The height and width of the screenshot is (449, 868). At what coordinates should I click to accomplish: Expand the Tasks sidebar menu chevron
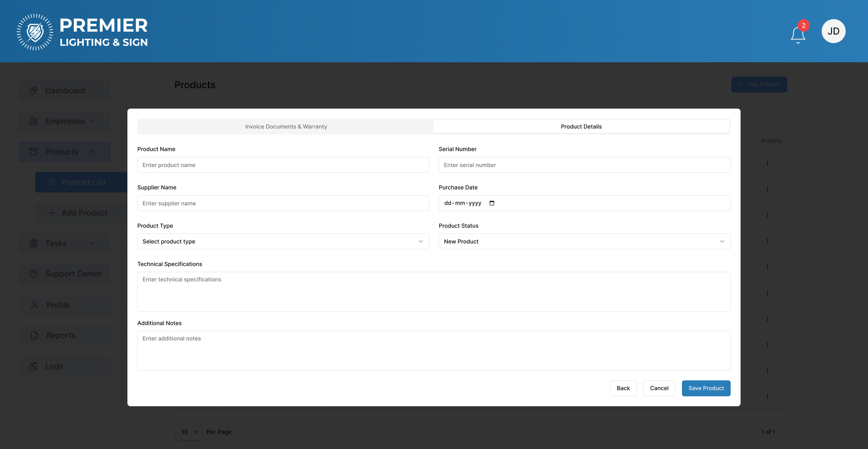pos(93,243)
